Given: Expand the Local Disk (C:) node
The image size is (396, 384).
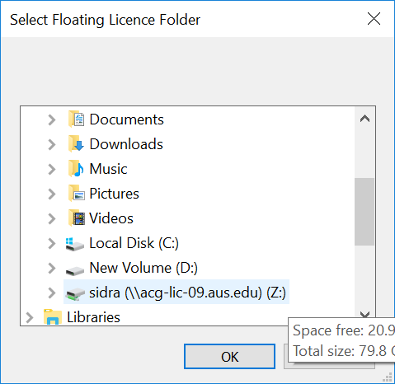Looking at the screenshot, I should pyautogui.click(x=51, y=243).
